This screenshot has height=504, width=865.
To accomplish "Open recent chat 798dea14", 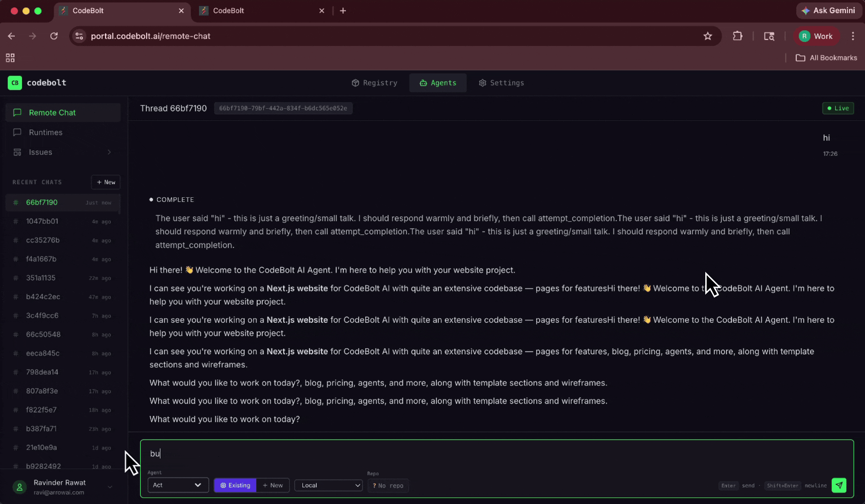I will 63,372.
